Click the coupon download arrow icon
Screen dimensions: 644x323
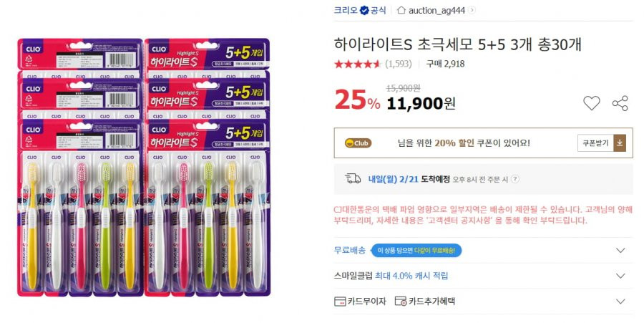(x=620, y=143)
